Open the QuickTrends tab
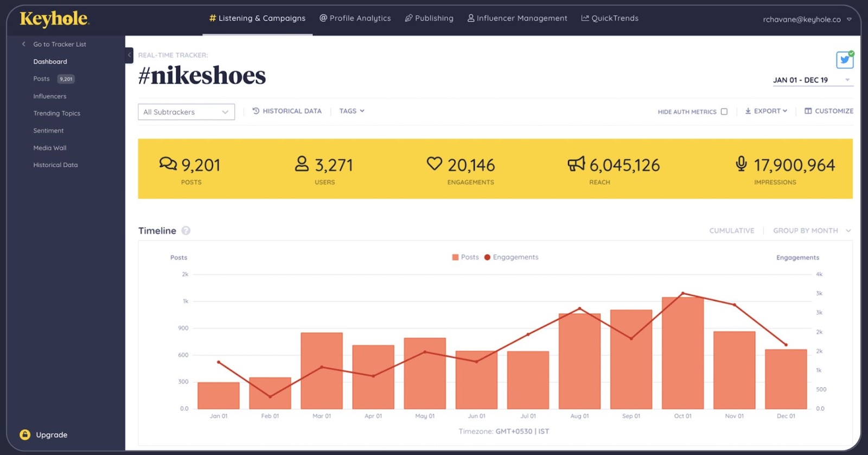Image resolution: width=868 pixels, height=455 pixels. 610,18
